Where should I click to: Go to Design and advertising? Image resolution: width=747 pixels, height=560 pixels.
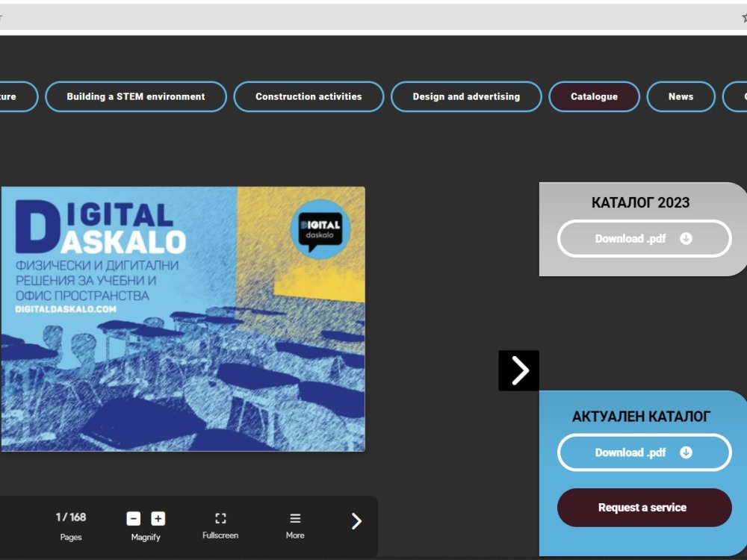[466, 96]
